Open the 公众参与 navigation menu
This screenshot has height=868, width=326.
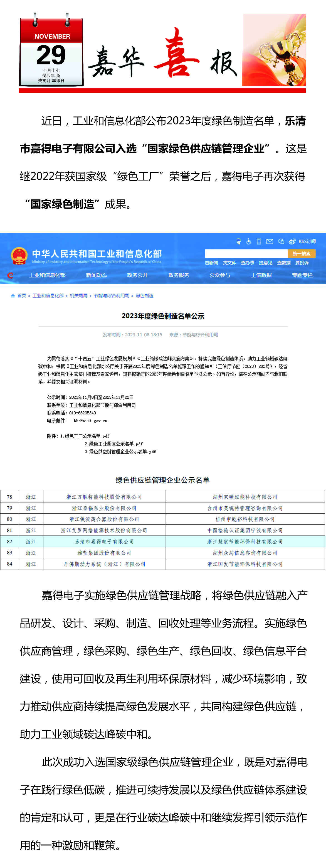coord(220,275)
